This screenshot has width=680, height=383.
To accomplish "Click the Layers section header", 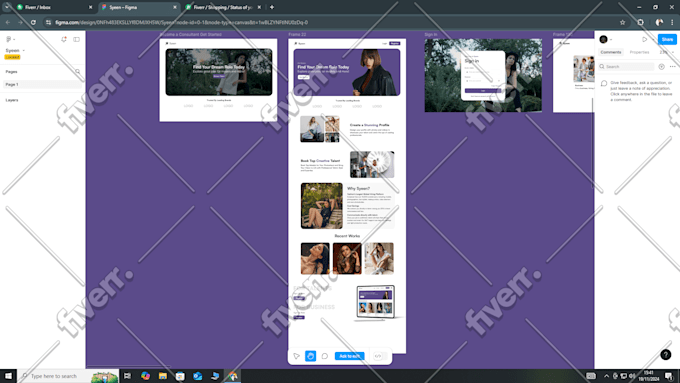I will (12, 100).
